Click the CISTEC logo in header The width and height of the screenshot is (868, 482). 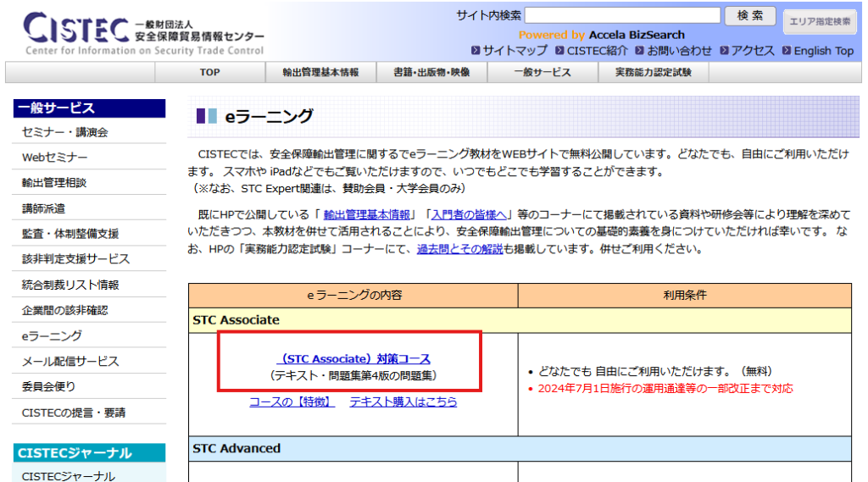click(143, 35)
